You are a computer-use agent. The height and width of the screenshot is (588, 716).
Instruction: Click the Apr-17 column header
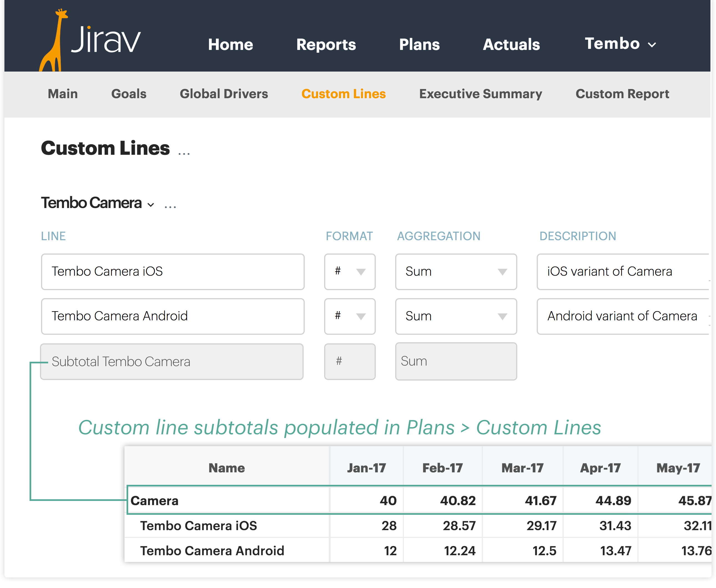coord(601,468)
